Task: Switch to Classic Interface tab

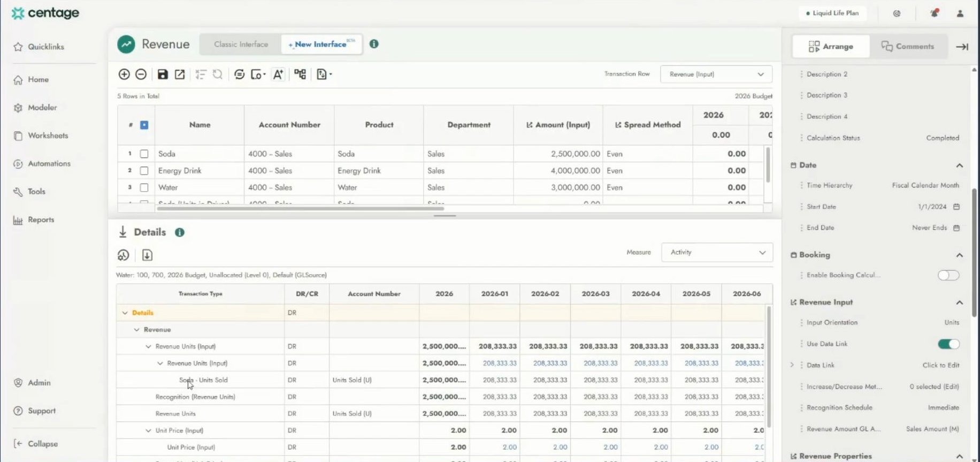Action: coord(241,44)
